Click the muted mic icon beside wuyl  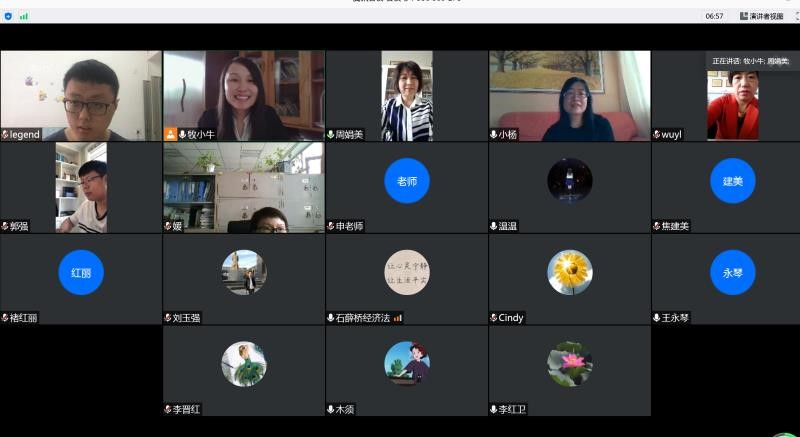(x=657, y=134)
